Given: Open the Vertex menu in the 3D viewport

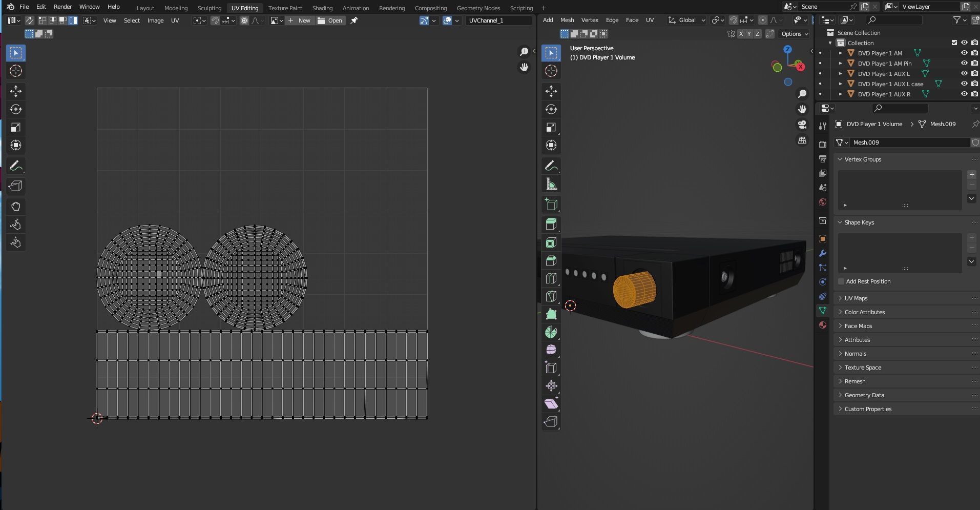Looking at the screenshot, I should tap(590, 20).
